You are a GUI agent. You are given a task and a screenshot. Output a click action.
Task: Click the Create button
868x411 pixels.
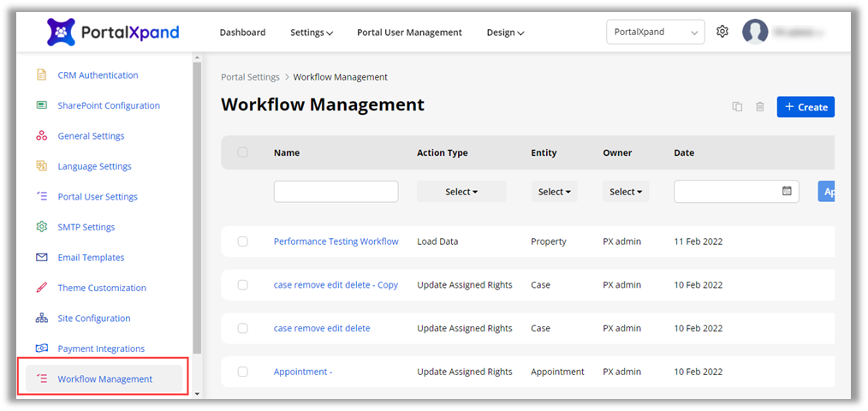tap(805, 107)
